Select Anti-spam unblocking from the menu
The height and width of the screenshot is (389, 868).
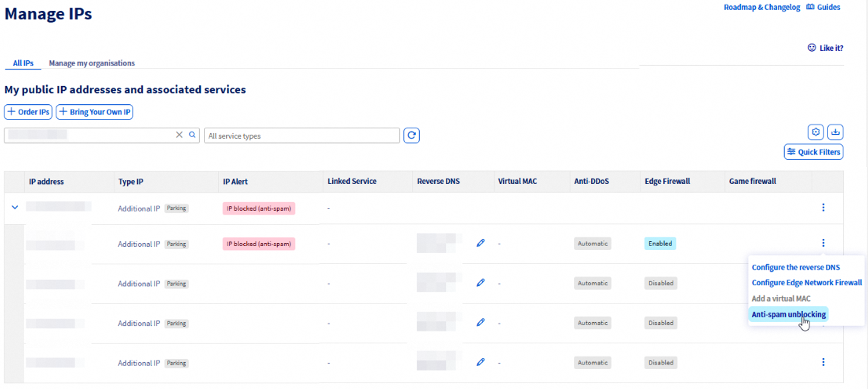tap(789, 315)
